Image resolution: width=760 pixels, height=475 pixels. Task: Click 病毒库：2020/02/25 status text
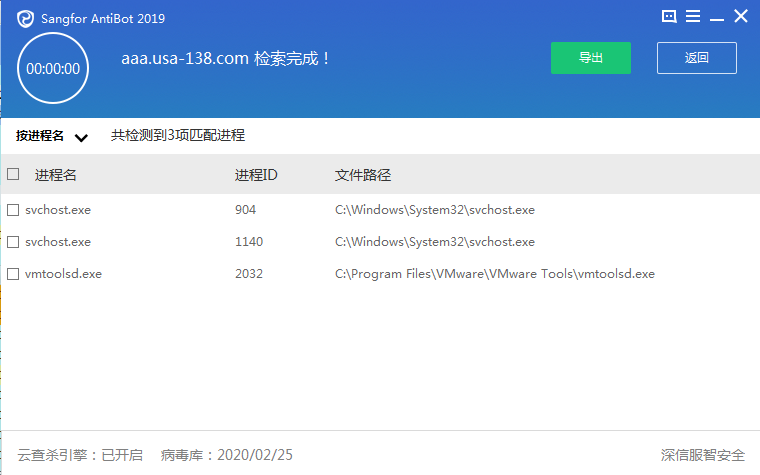coord(227,455)
